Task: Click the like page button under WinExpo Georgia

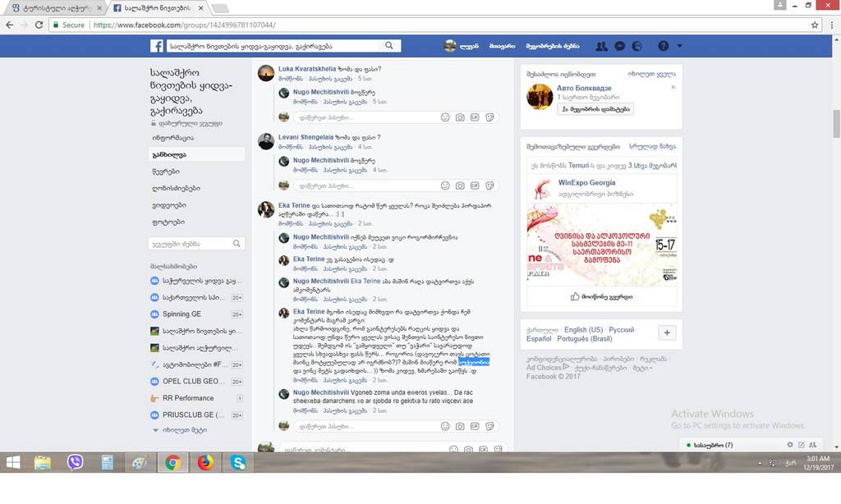Action: (x=601, y=296)
